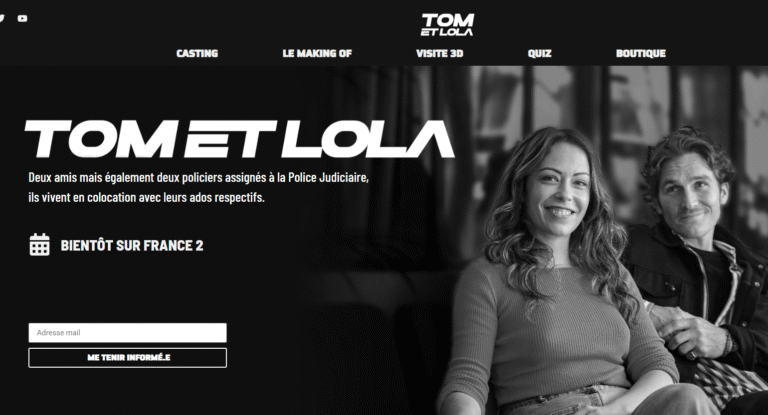768x415 pixels.
Task: Open the Visite 3D section
Action: point(439,53)
